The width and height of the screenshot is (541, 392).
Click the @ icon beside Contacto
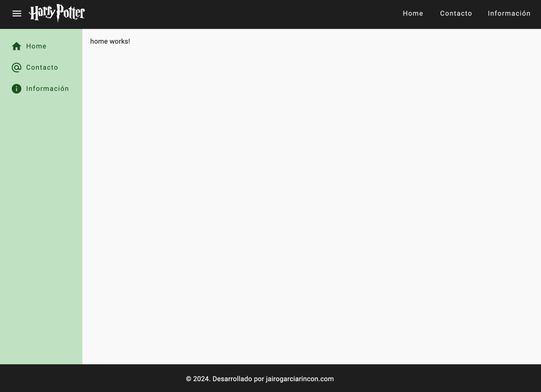point(16,68)
